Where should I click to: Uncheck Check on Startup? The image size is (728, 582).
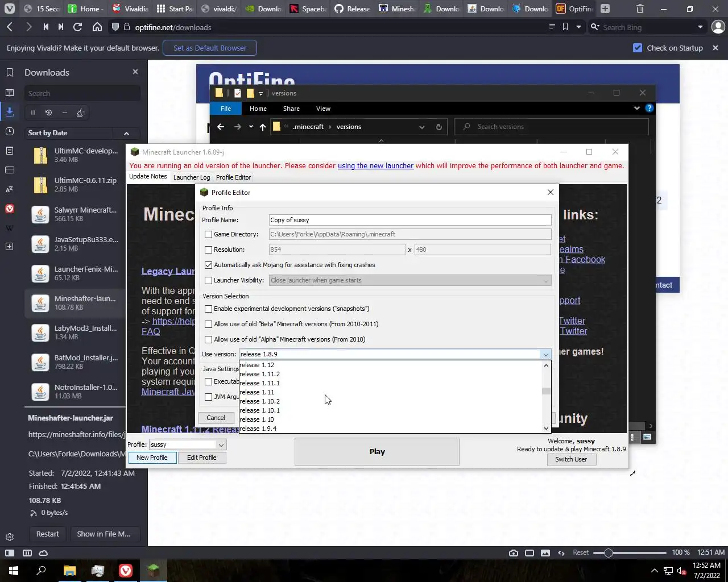[638, 48]
